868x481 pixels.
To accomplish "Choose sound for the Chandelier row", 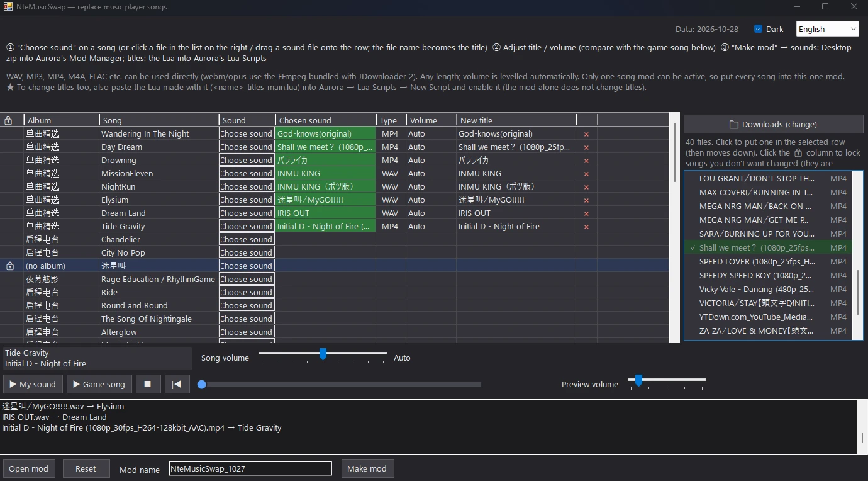I will tap(247, 240).
